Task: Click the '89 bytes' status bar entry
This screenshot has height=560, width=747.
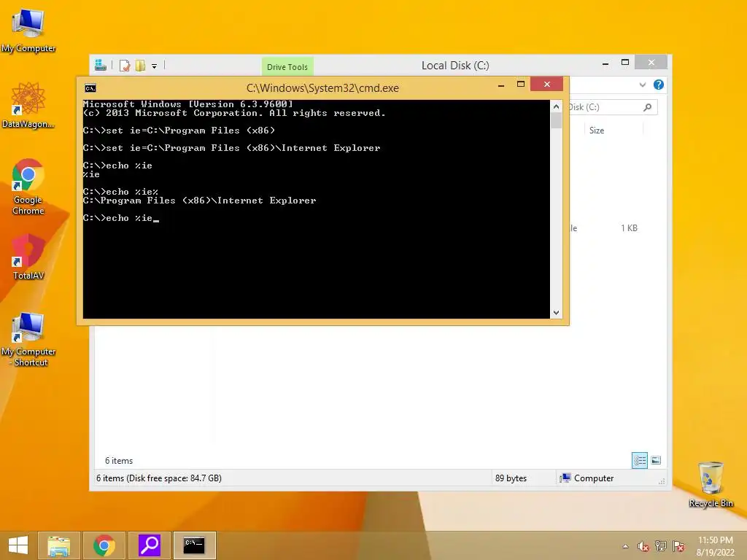Action: (511, 478)
